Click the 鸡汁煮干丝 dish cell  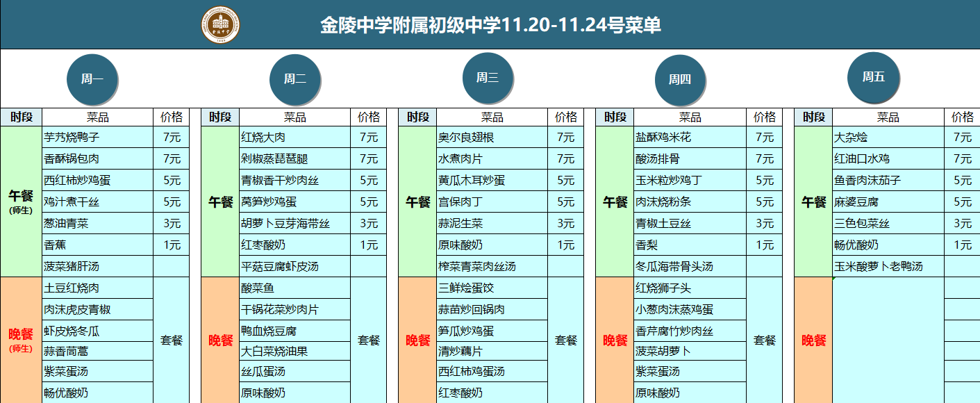tap(98, 202)
